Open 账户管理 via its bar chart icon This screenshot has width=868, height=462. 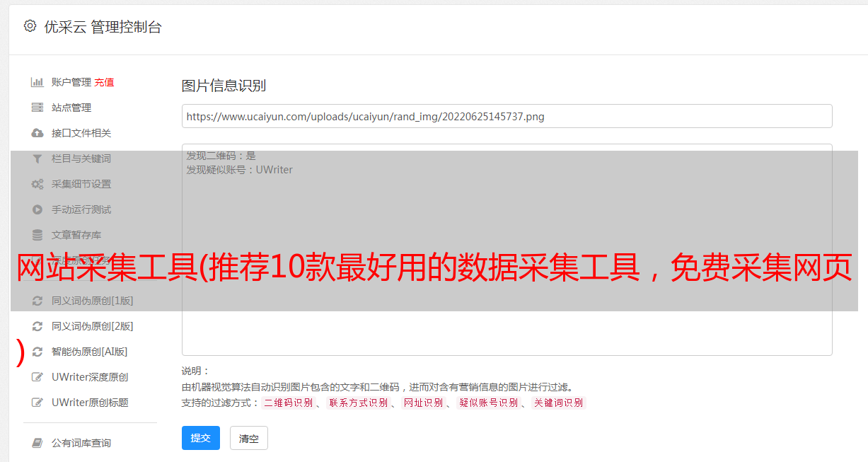[x=37, y=82]
